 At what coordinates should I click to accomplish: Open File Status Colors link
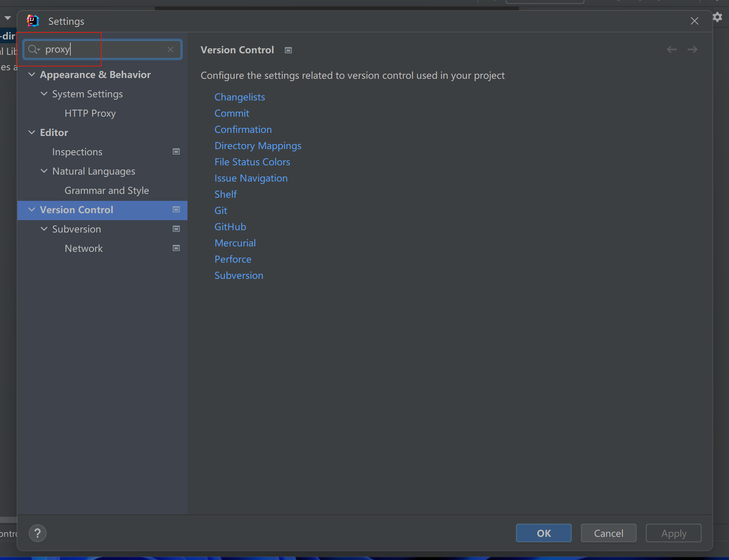click(x=252, y=162)
